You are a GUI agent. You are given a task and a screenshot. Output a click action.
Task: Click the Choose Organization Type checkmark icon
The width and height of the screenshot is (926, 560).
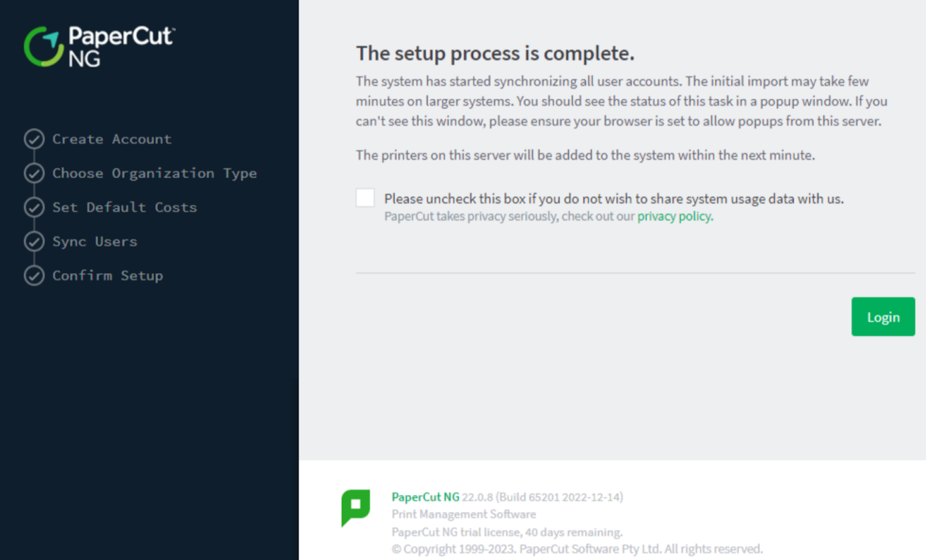point(34,173)
